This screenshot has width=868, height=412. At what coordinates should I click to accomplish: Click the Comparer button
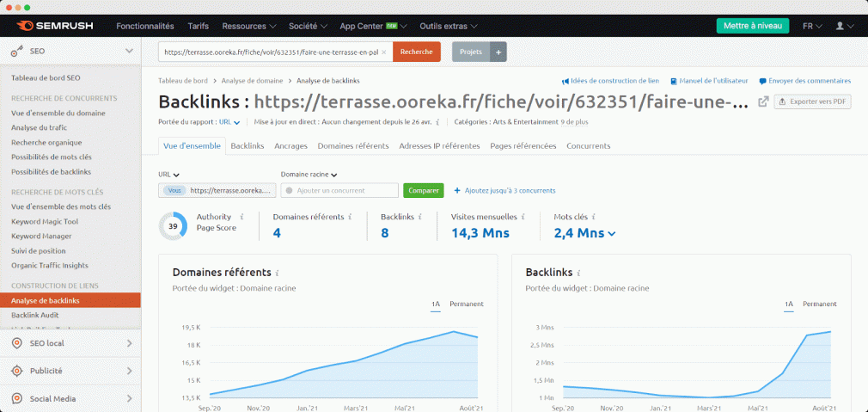(424, 190)
